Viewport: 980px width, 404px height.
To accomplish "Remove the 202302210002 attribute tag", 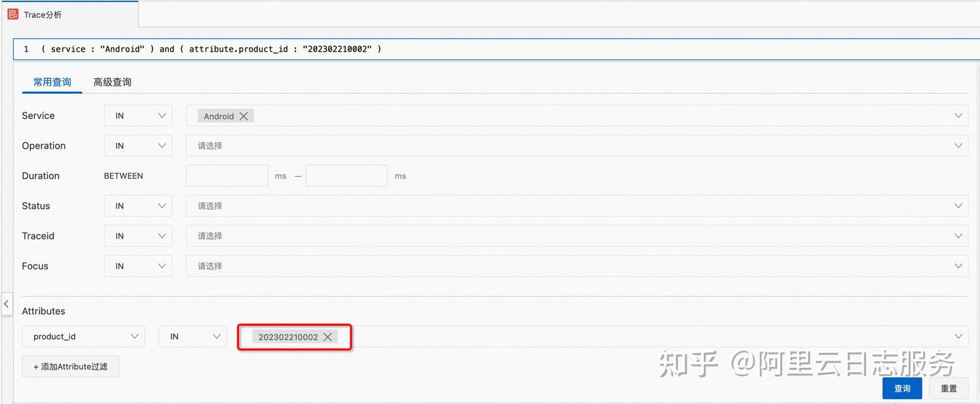I will 327,337.
